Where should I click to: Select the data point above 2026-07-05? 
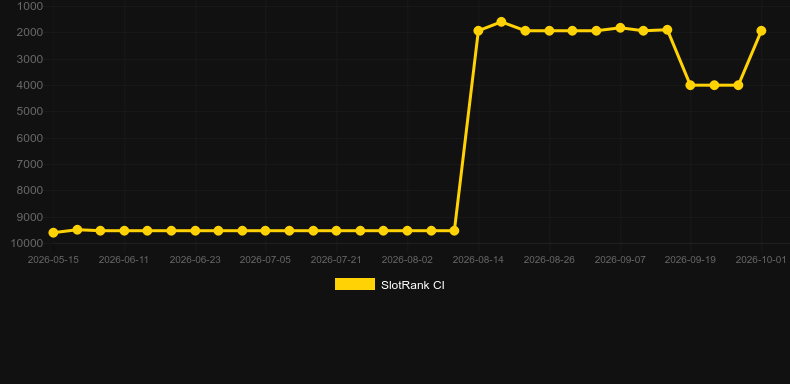[266, 231]
